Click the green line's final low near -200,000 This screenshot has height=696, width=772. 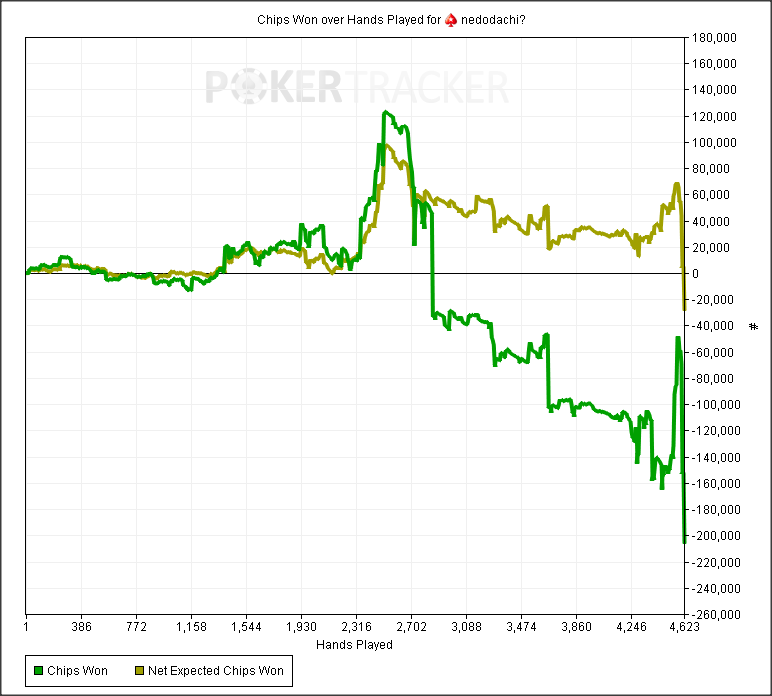tap(684, 542)
